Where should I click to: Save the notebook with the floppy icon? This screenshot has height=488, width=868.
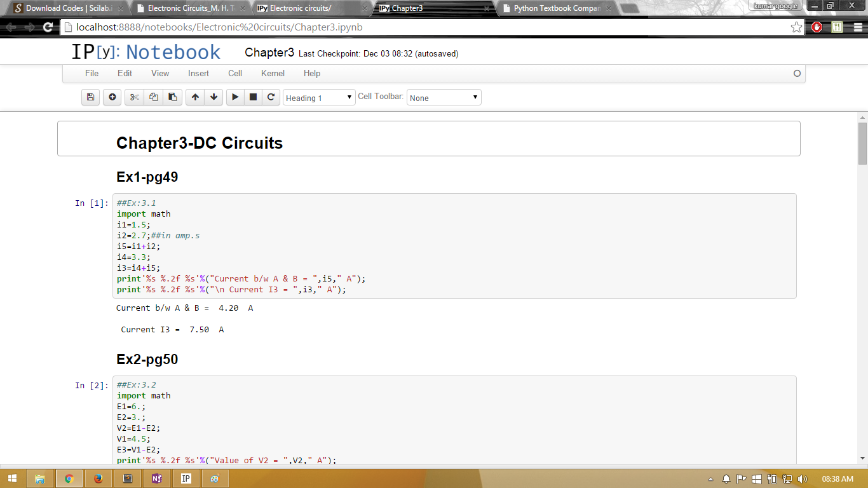(x=91, y=97)
